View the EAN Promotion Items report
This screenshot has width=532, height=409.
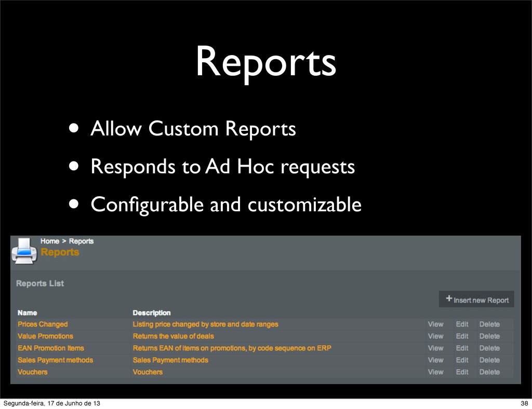pos(436,348)
